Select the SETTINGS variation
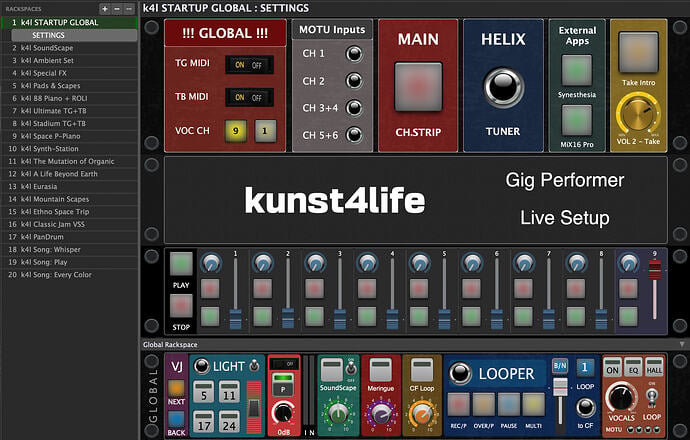 [x=74, y=35]
